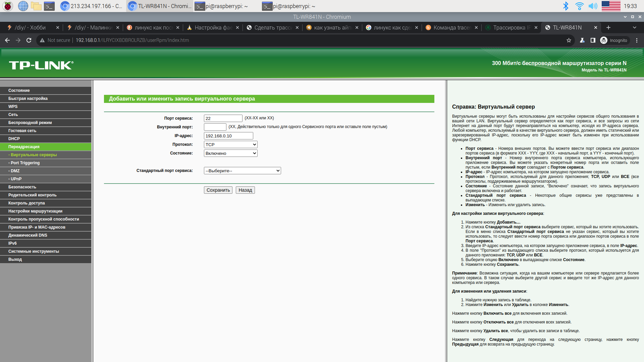
Task: Open Chromium three-dot menu
Action: (x=637, y=40)
